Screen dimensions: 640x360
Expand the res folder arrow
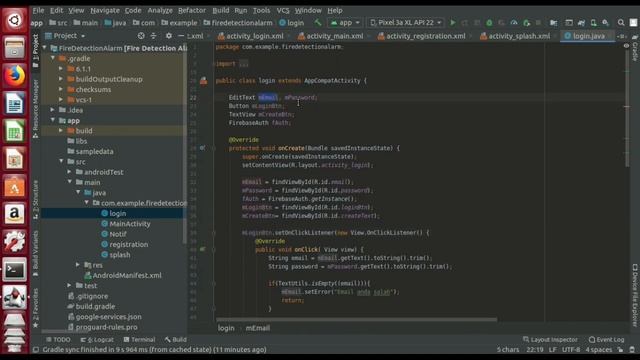(78, 265)
